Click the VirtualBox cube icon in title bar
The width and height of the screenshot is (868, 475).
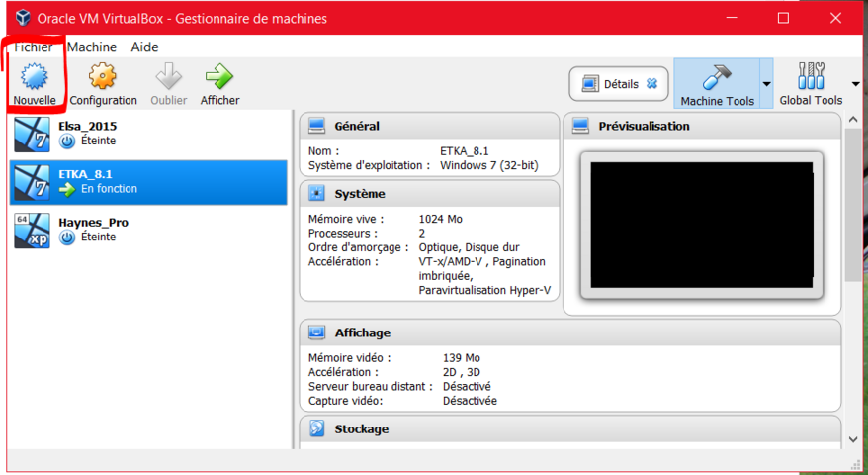pyautogui.click(x=23, y=18)
